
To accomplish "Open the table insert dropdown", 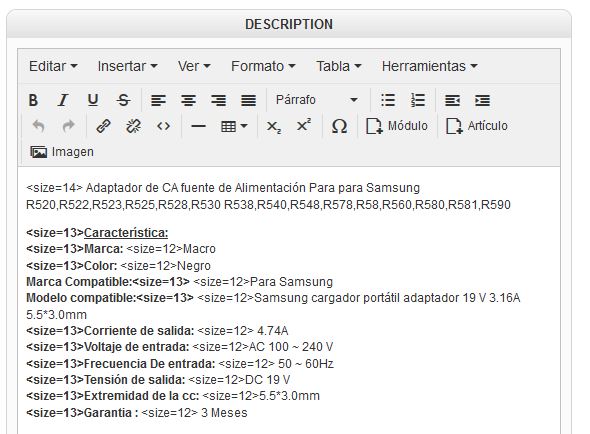I will point(234,126).
